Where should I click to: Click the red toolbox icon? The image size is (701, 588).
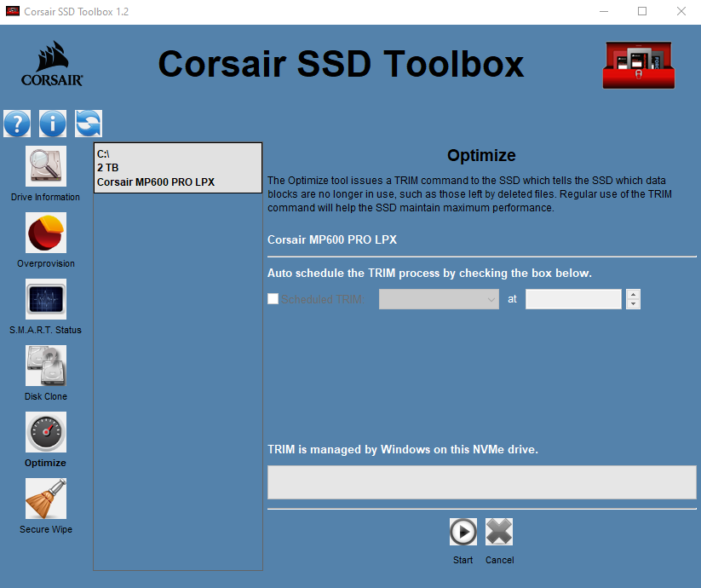tap(639, 65)
